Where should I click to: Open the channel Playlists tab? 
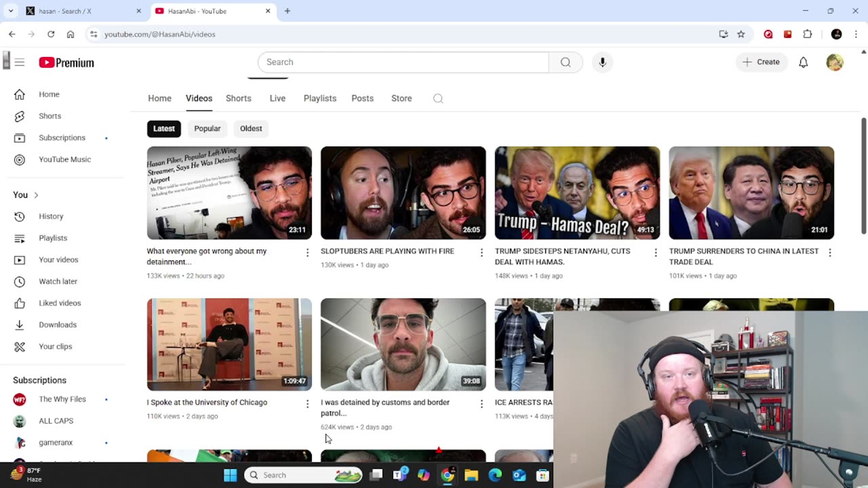320,98
